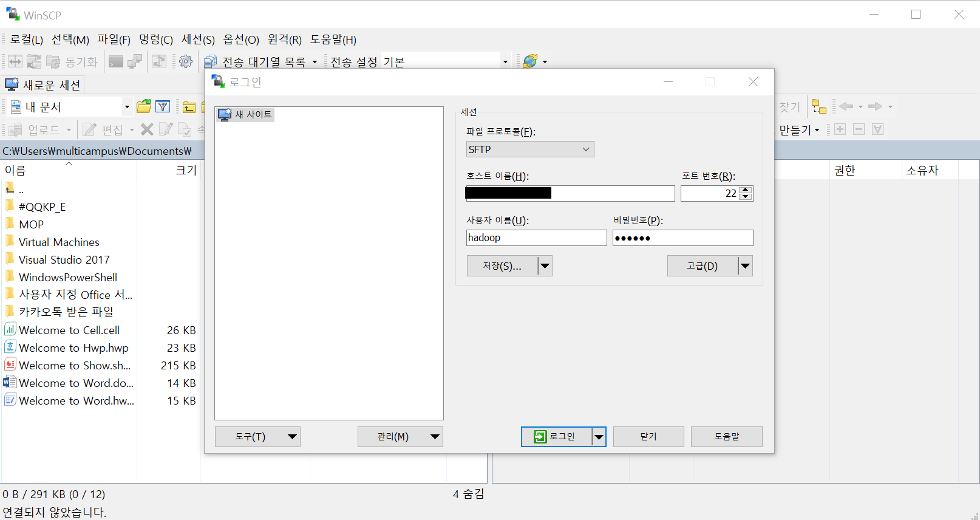Screen dimensions: 980x520
Task: Click the unselect files minus icon
Action: click(x=859, y=129)
